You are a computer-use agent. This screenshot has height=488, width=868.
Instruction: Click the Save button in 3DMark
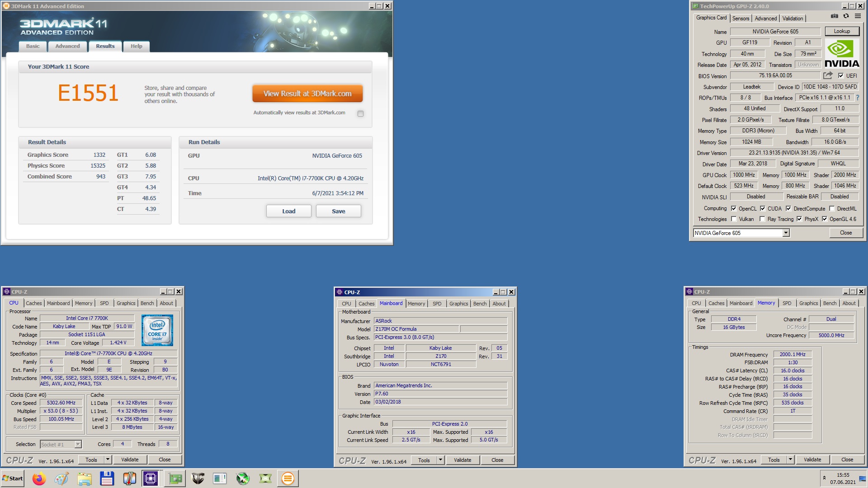(338, 211)
